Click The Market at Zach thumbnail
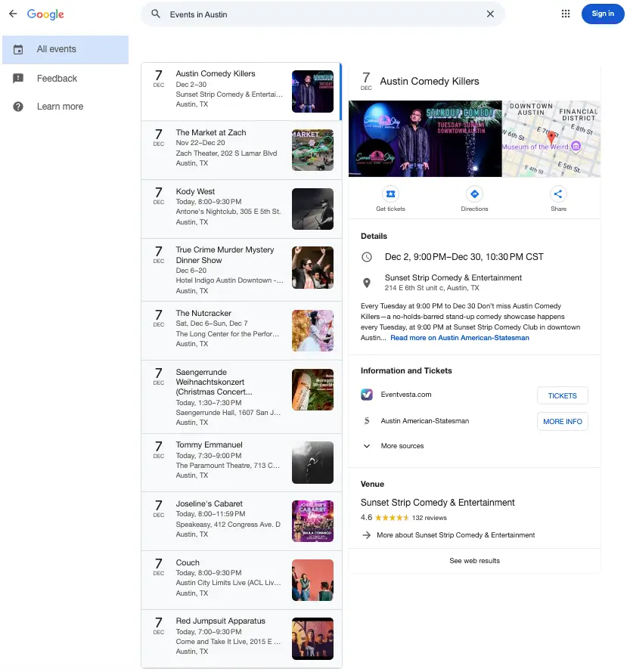Viewport: 627px width, 672px height. tap(312, 150)
